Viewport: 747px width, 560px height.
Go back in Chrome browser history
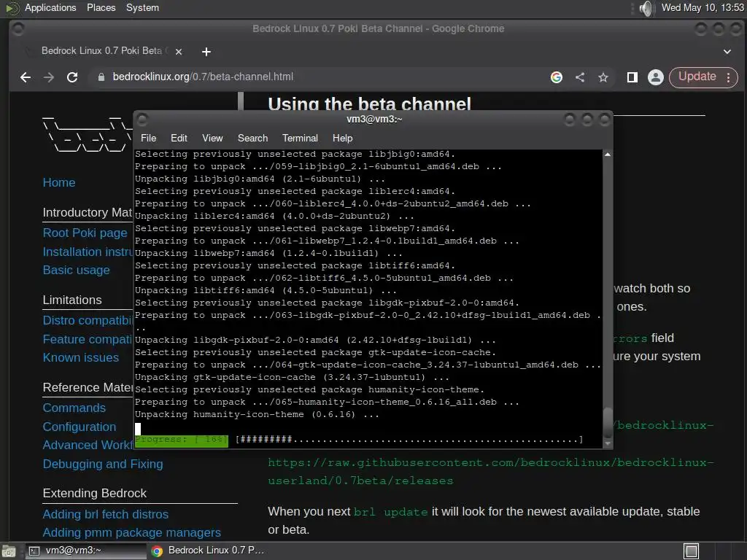26,77
